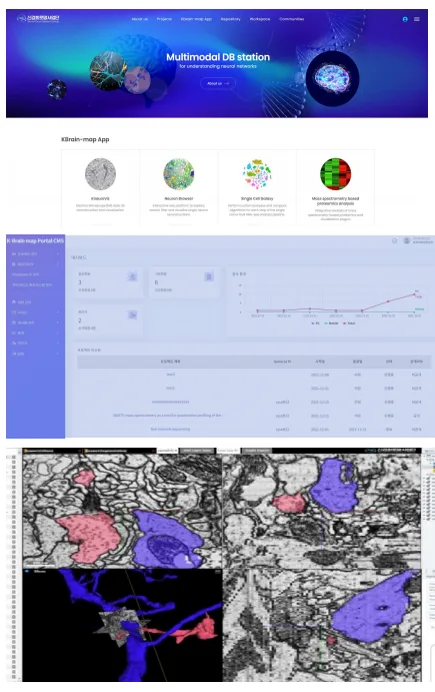
Task: Click the user account icon in header
Action: [405, 19]
